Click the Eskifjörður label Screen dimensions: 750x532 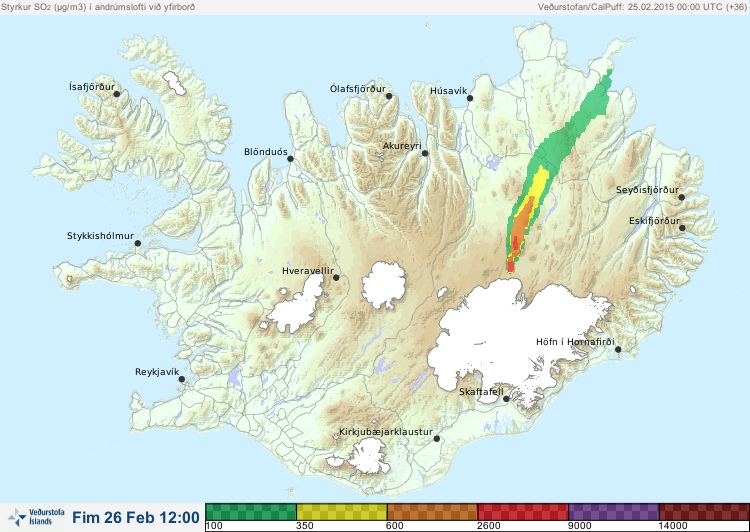(x=654, y=221)
